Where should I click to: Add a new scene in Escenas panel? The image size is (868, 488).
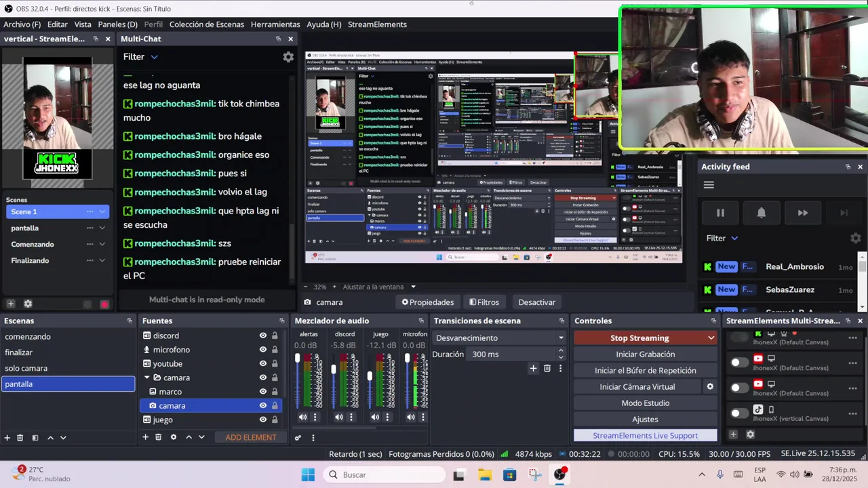click(x=7, y=438)
